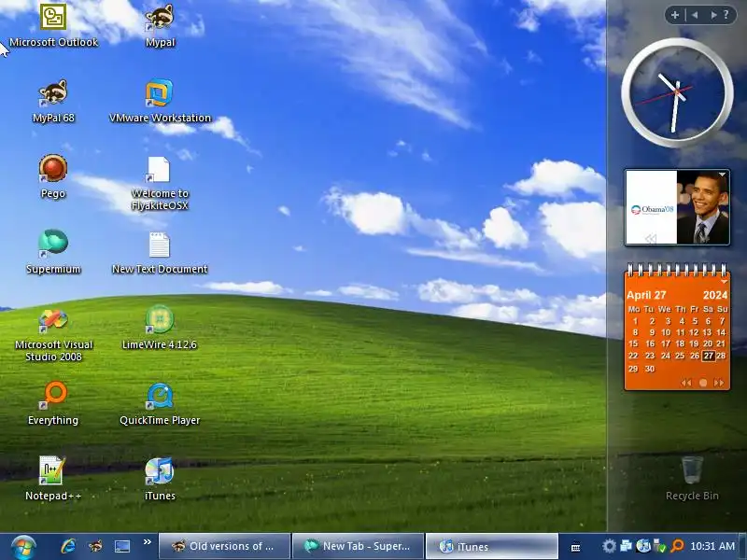Viewport: 747px width, 560px height.
Task: Select day 27 in the calendar gadget
Action: (x=709, y=356)
